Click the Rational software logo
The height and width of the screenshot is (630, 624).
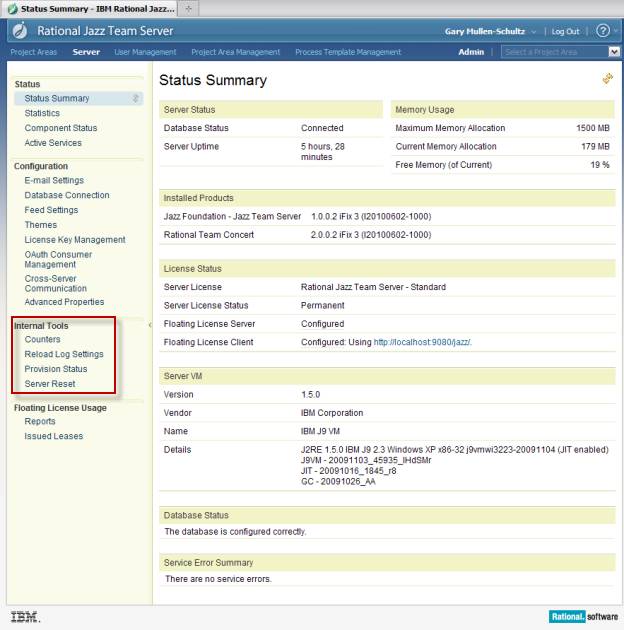(583, 617)
